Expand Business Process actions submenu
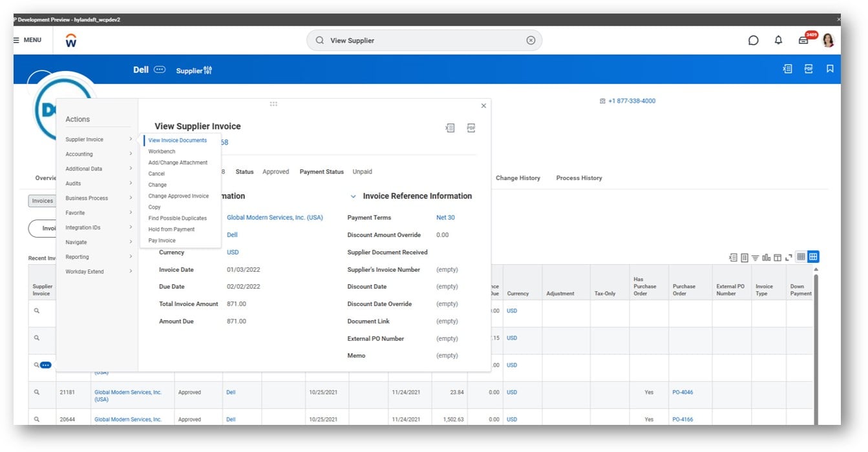The image size is (868, 452). click(98, 198)
